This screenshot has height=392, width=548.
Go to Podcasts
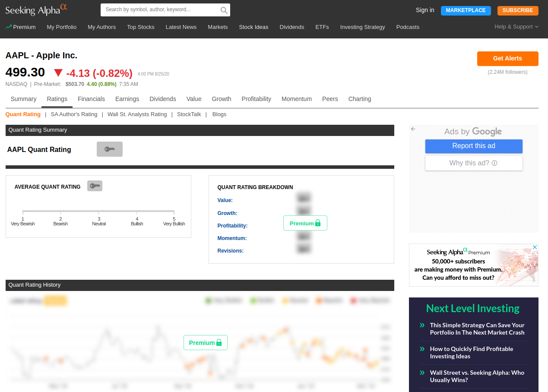[408, 27]
